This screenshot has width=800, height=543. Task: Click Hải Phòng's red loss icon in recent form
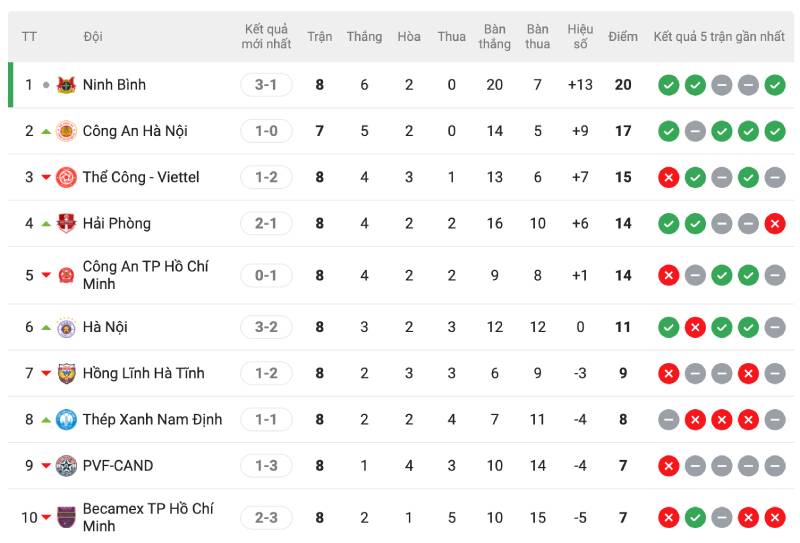click(x=774, y=223)
